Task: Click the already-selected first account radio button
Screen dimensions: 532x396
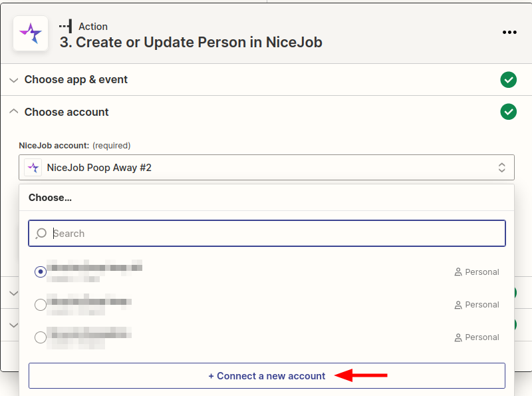Action: pyautogui.click(x=40, y=272)
